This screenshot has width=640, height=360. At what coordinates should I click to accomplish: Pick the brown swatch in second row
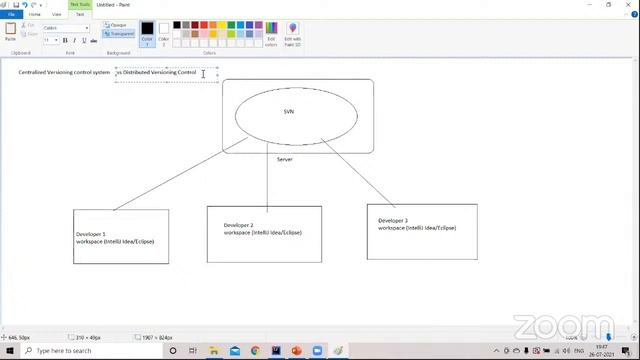pos(195,34)
